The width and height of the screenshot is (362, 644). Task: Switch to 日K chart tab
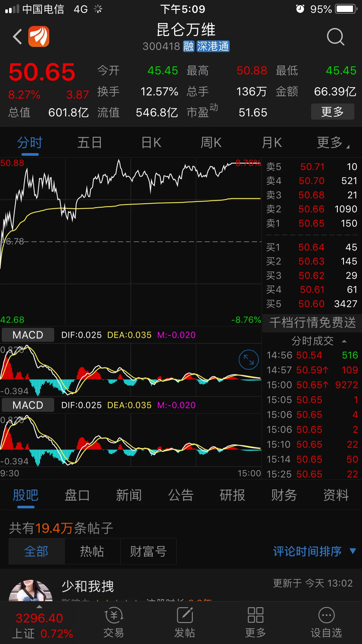pos(151,143)
